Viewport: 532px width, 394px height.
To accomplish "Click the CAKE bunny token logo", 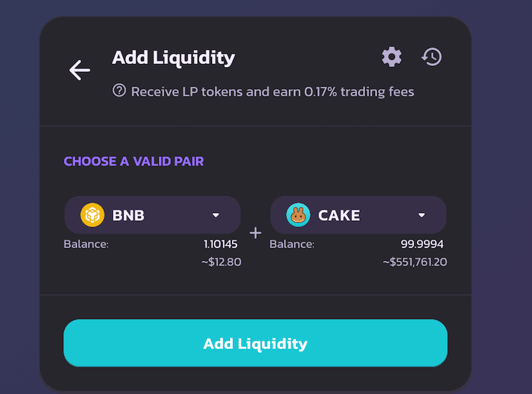I will click(x=298, y=215).
